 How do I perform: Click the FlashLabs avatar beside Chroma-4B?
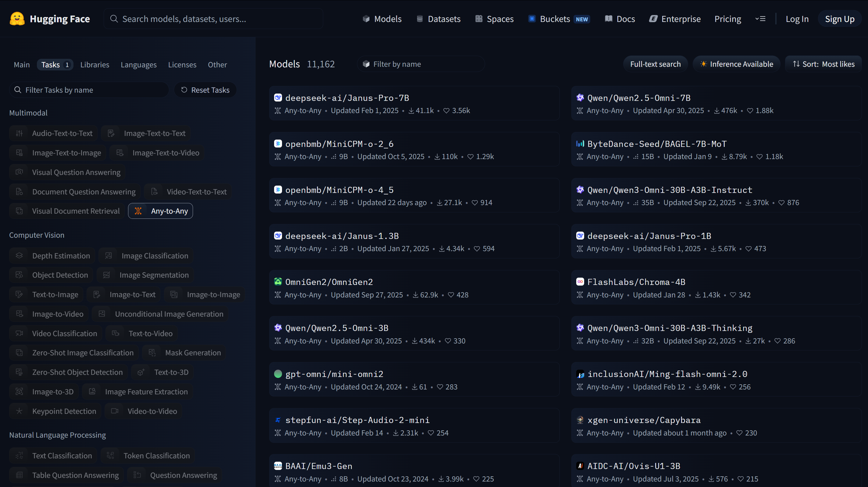(580, 282)
